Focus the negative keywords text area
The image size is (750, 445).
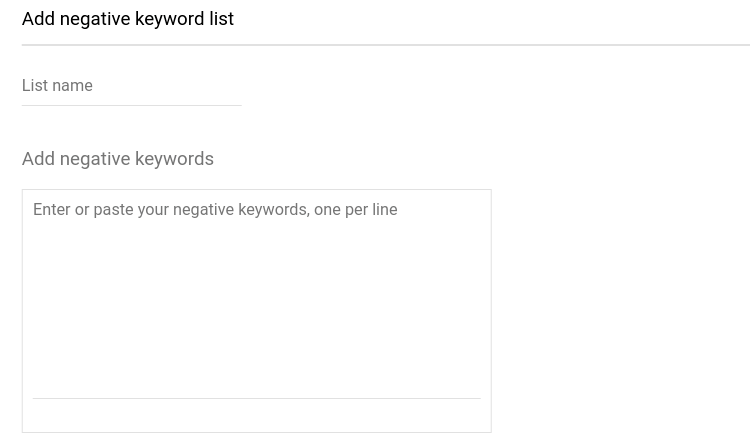pos(256,292)
